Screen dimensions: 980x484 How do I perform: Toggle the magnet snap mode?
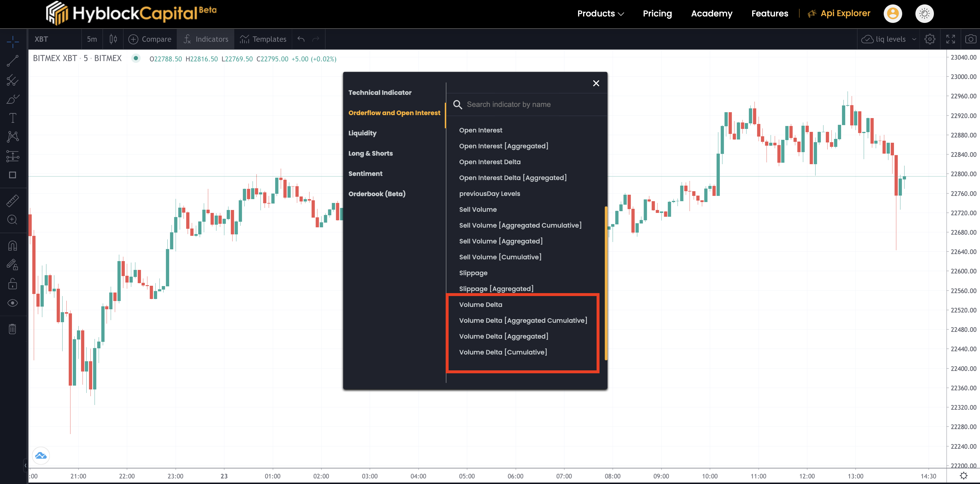[13, 246]
